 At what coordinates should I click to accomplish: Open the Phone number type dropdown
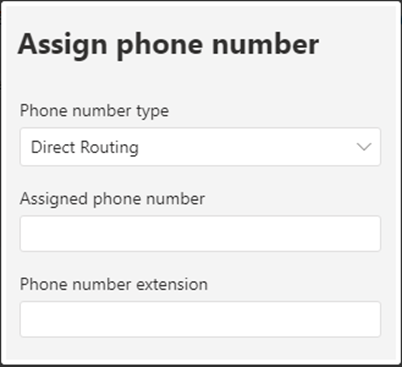click(x=200, y=147)
